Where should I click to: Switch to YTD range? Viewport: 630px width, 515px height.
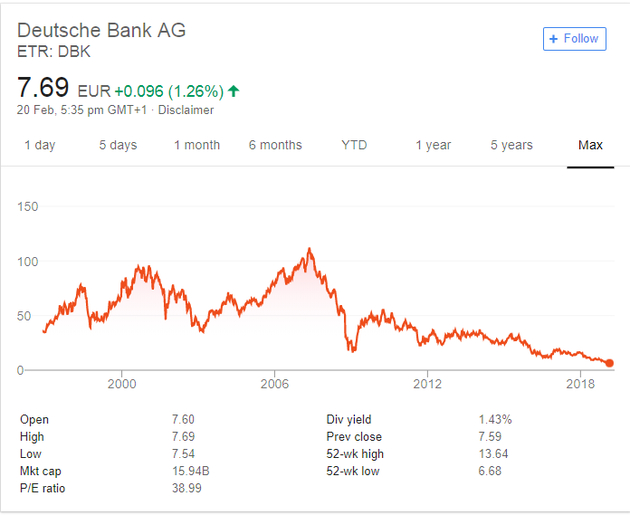click(x=354, y=145)
